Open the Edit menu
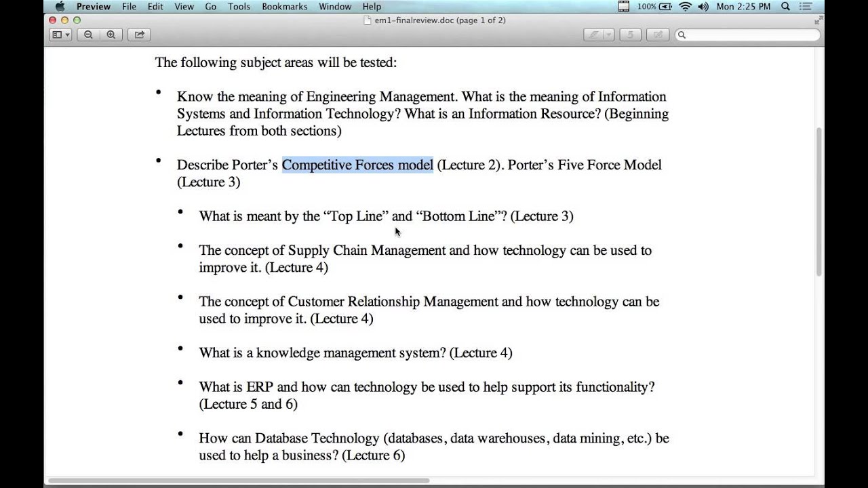The width and height of the screenshot is (868, 488). tap(155, 6)
